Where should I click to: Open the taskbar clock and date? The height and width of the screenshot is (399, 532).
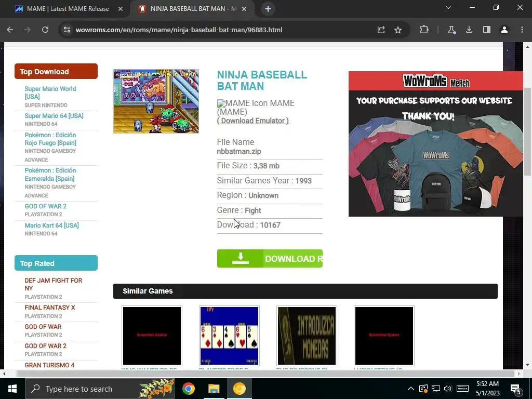point(487,389)
